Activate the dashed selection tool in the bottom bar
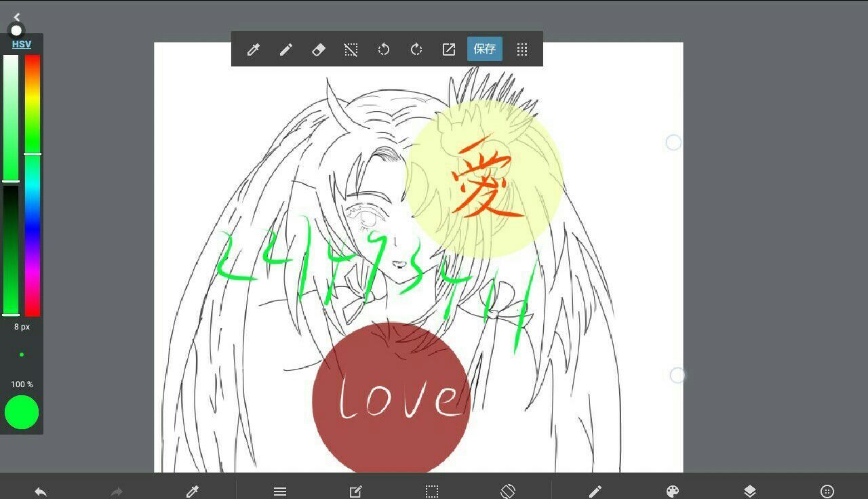This screenshot has width=868, height=499. click(432, 492)
